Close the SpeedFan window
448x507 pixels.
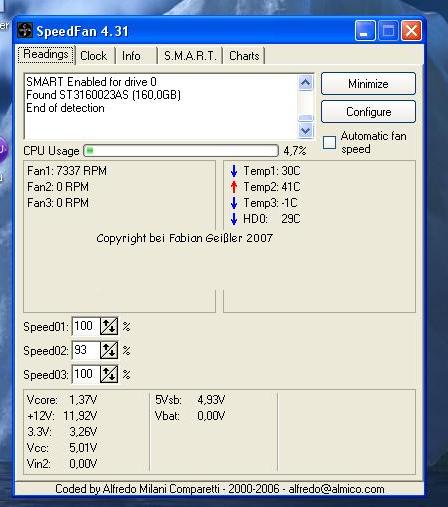click(x=411, y=31)
